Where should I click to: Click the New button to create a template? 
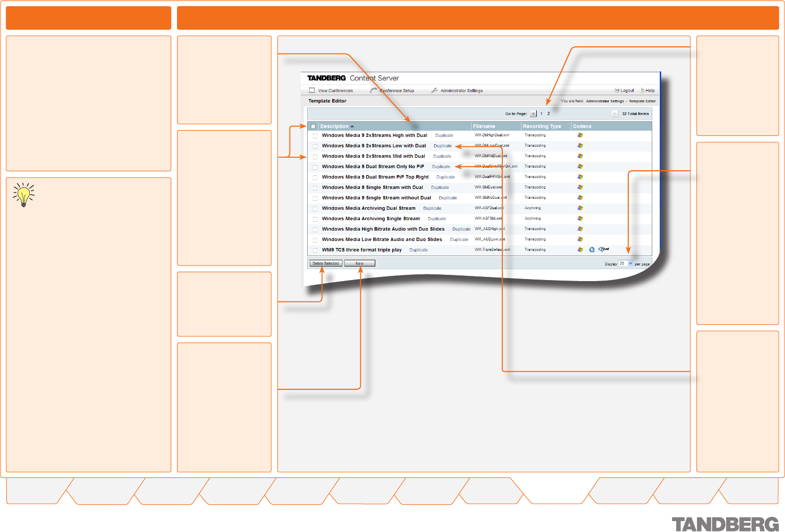point(359,263)
